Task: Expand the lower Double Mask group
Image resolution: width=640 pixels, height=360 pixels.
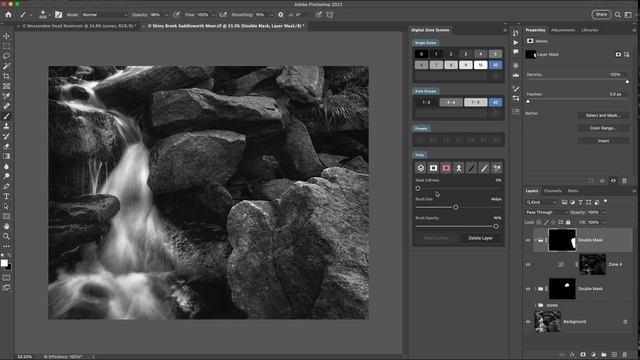Action: click(535, 289)
